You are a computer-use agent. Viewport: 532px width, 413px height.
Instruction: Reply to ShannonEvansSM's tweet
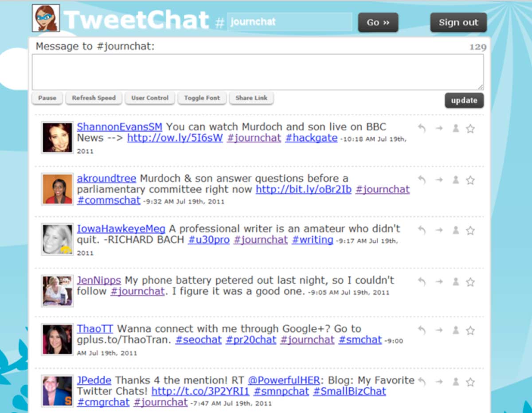422,129
